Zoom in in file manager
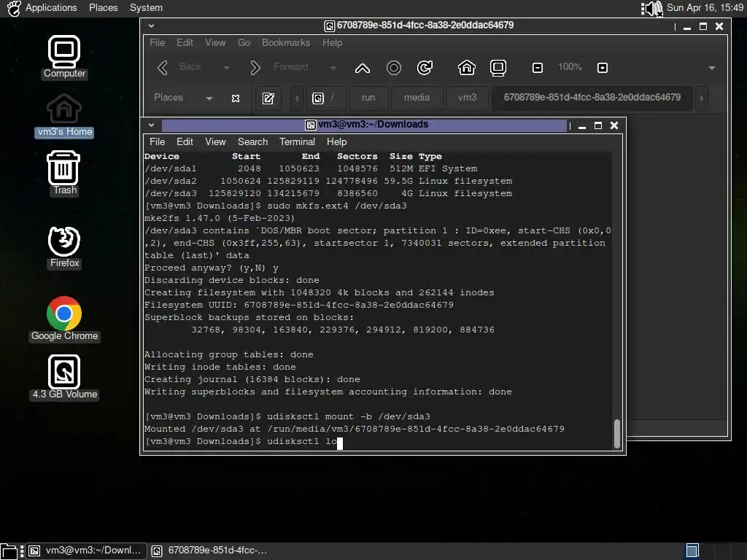The height and width of the screenshot is (560, 747). pos(602,68)
